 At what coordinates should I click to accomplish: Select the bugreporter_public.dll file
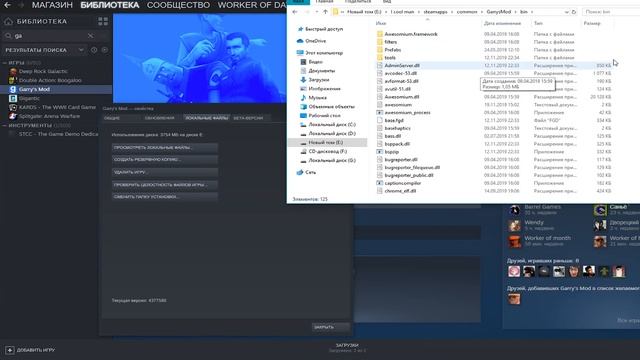(409, 175)
